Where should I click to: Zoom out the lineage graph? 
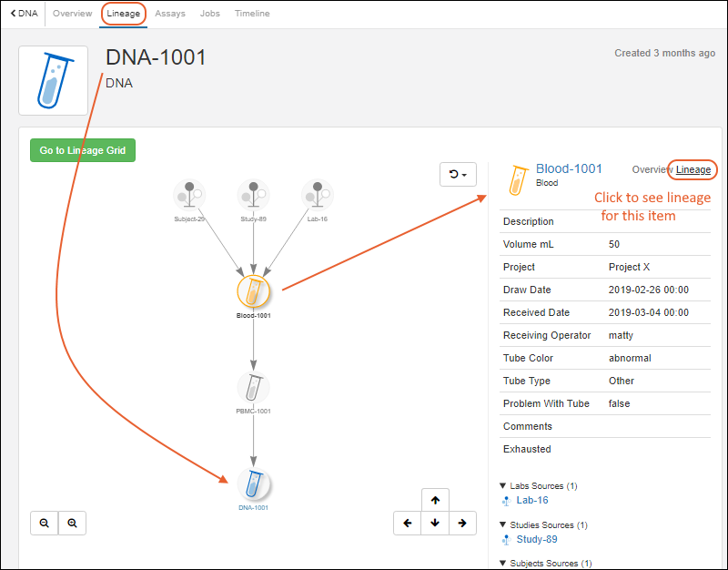click(44, 523)
